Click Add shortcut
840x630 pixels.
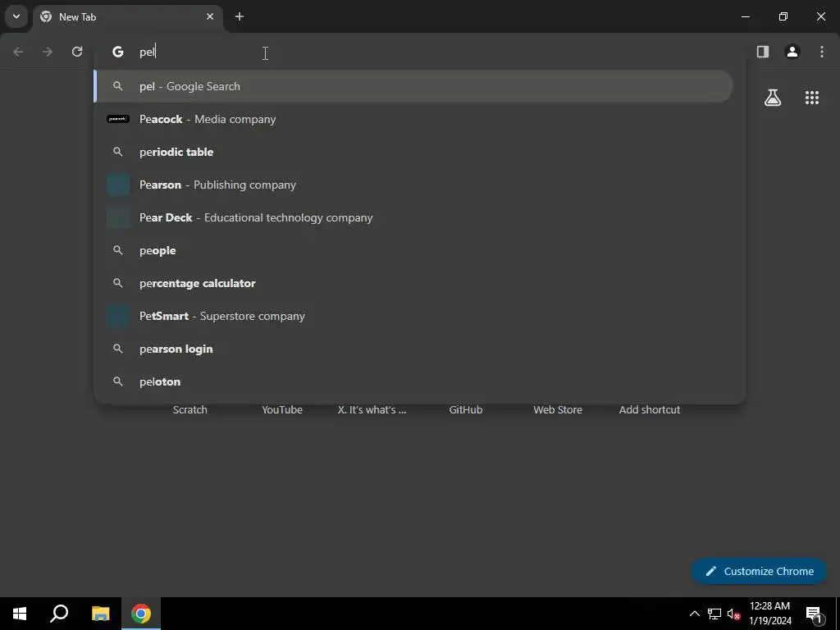pyautogui.click(x=650, y=410)
